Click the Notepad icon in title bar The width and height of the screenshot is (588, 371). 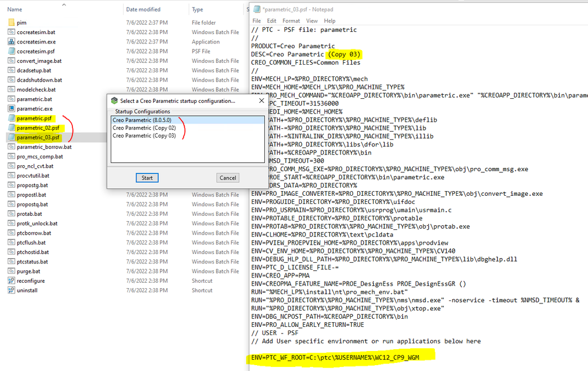point(257,9)
